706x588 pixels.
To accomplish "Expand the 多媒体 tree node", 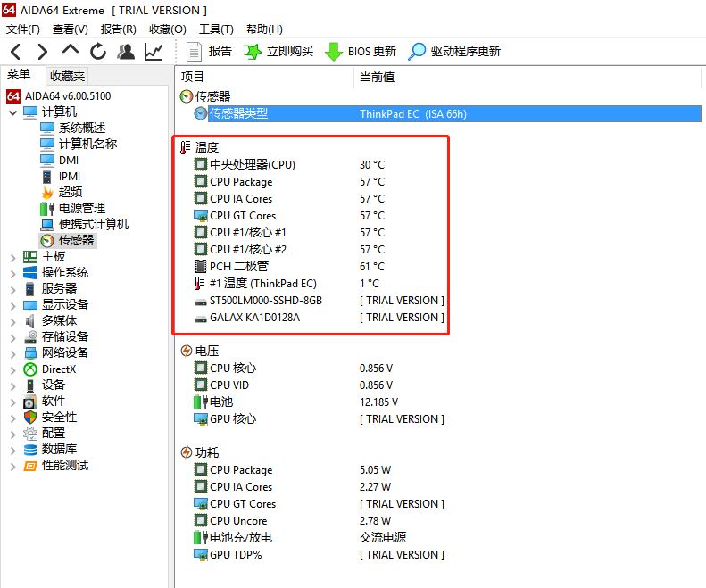I will [x=13, y=321].
